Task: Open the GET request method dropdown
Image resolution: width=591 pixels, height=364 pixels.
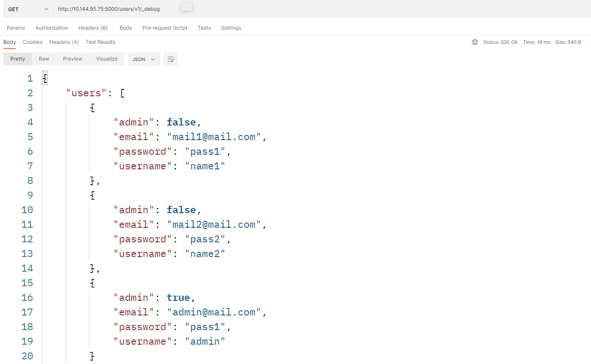Action: [28, 9]
